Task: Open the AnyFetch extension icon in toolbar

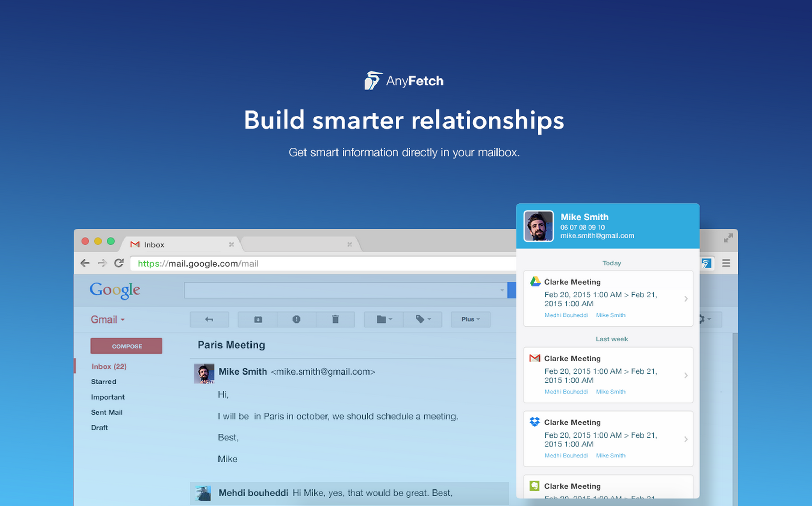Action: 706,263
